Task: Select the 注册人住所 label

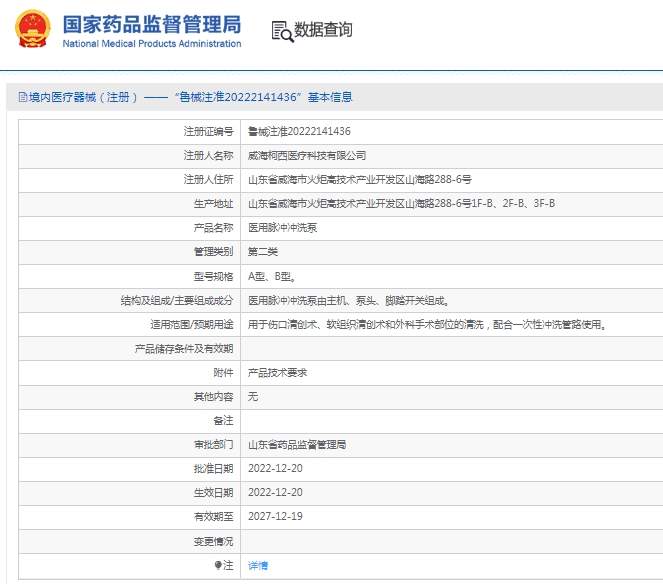Action: click(x=208, y=180)
